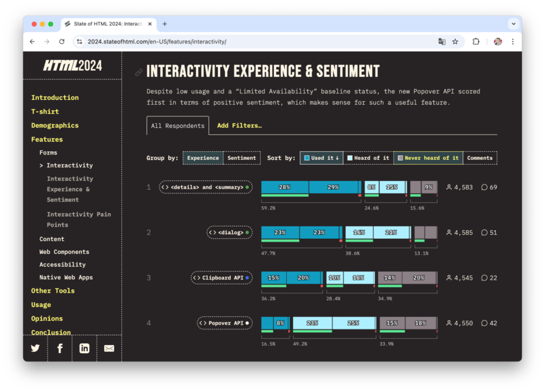Reload the page

[x=61, y=42]
